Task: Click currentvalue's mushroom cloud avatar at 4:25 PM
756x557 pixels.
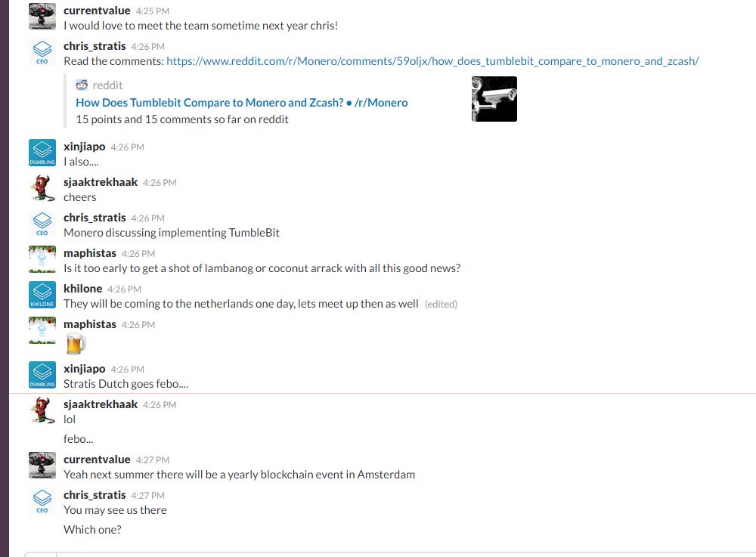Action: click(x=42, y=17)
